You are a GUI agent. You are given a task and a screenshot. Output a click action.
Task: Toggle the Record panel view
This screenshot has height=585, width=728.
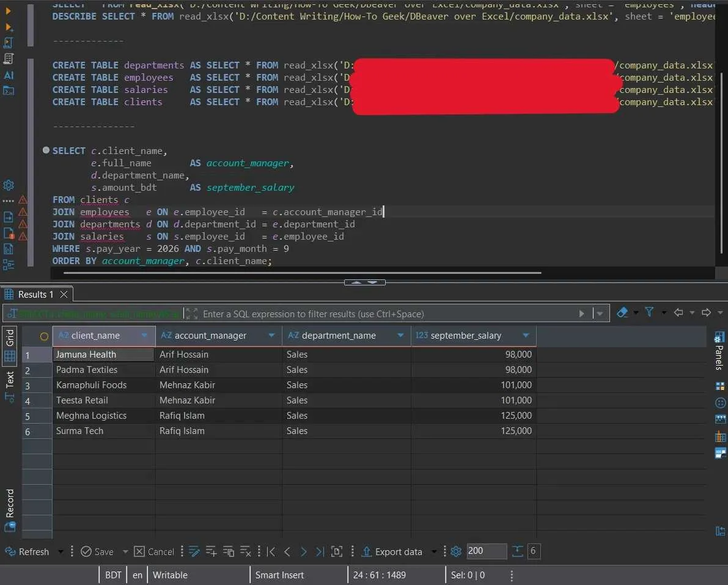[x=10, y=503]
